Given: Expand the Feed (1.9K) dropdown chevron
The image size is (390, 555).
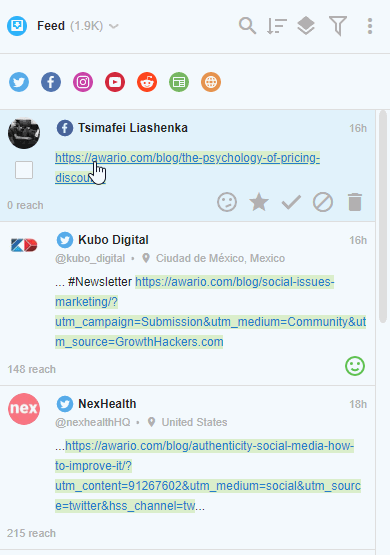Looking at the screenshot, I should (x=114, y=26).
